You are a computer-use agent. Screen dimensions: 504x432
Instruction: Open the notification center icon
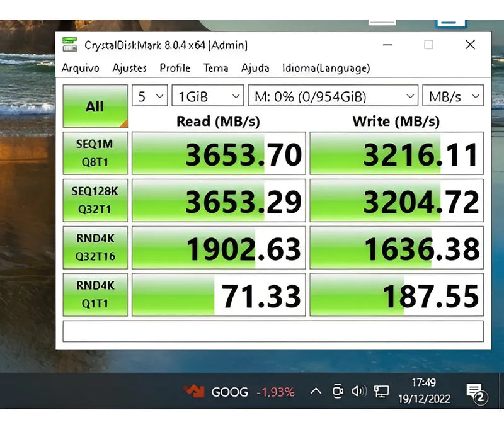click(477, 393)
